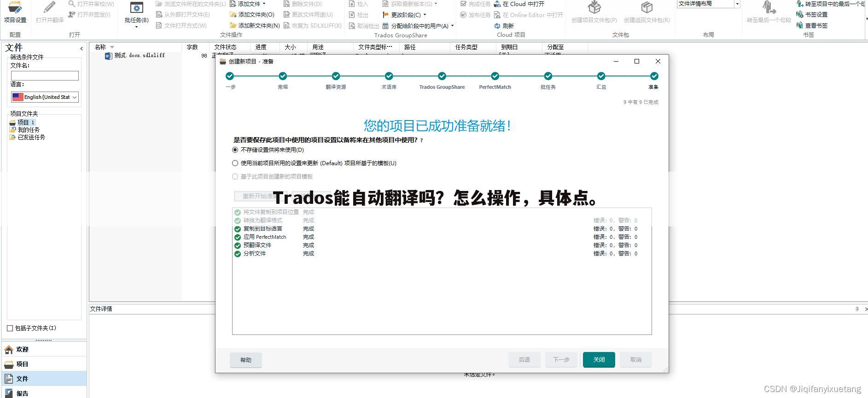
Task: Select radio 基于此项目创建新的项目模板
Action: pyautogui.click(x=235, y=177)
